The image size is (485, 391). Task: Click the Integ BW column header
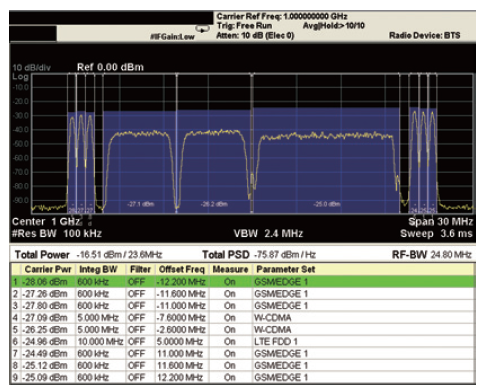(x=98, y=269)
